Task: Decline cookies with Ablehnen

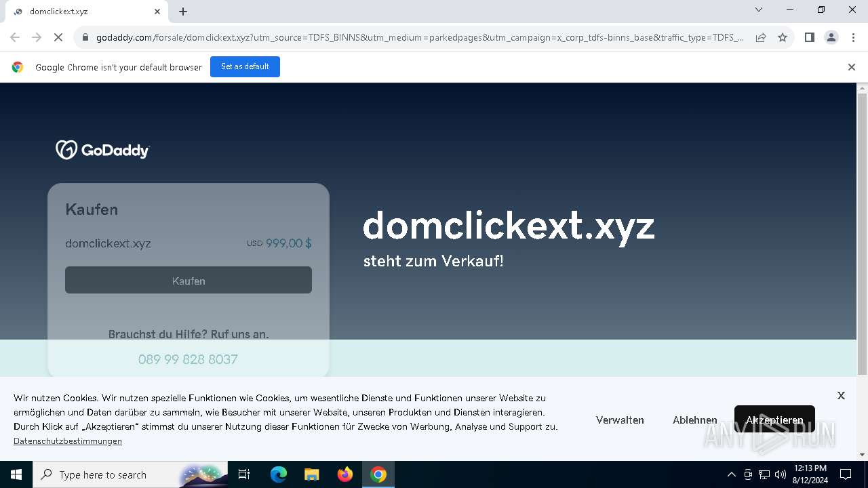Action: pyautogui.click(x=694, y=420)
